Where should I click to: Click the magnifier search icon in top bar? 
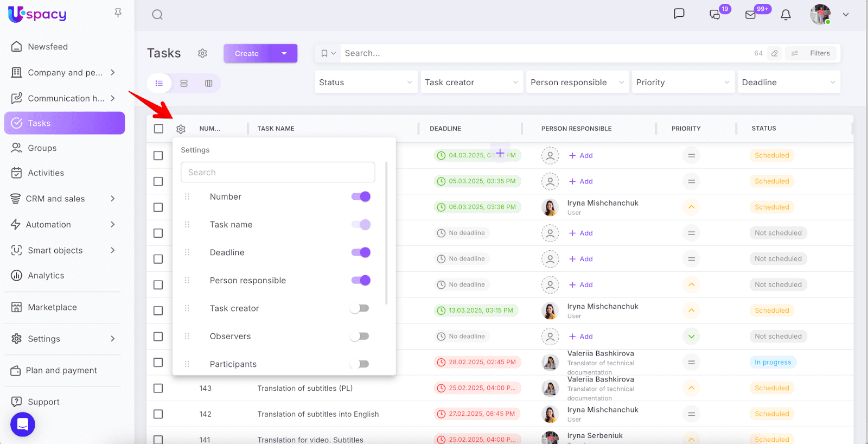coord(157,15)
